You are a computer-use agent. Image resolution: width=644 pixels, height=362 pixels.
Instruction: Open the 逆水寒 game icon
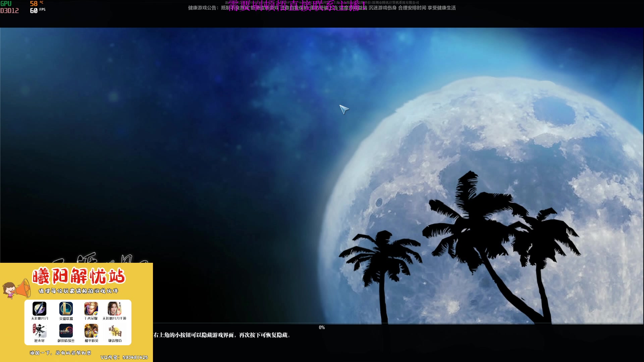(x=40, y=331)
